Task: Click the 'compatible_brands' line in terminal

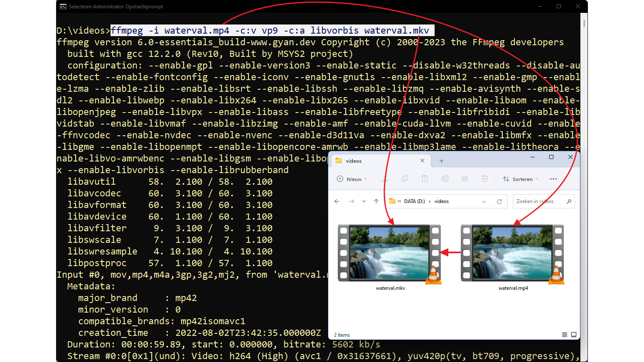Action: [162, 321]
